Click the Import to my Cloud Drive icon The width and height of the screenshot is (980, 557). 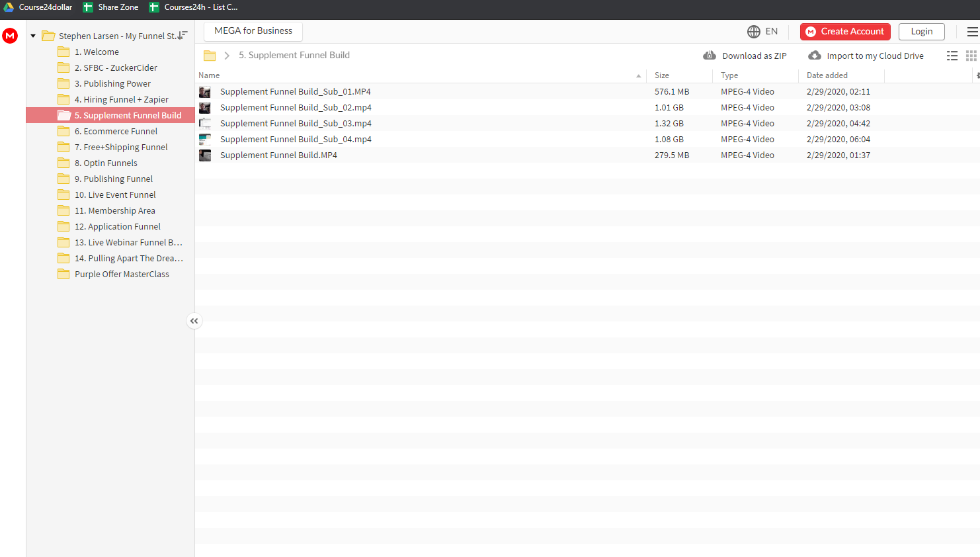click(815, 56)
